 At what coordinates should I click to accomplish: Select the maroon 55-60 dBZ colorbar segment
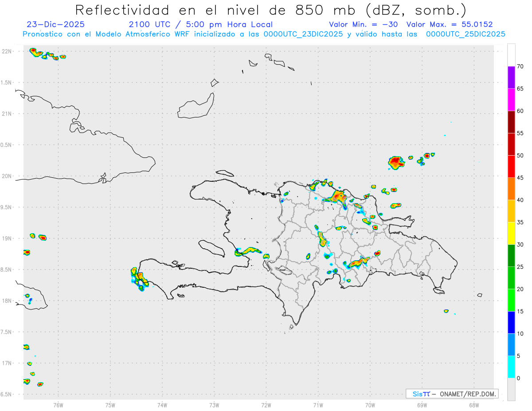pos(511,122)
